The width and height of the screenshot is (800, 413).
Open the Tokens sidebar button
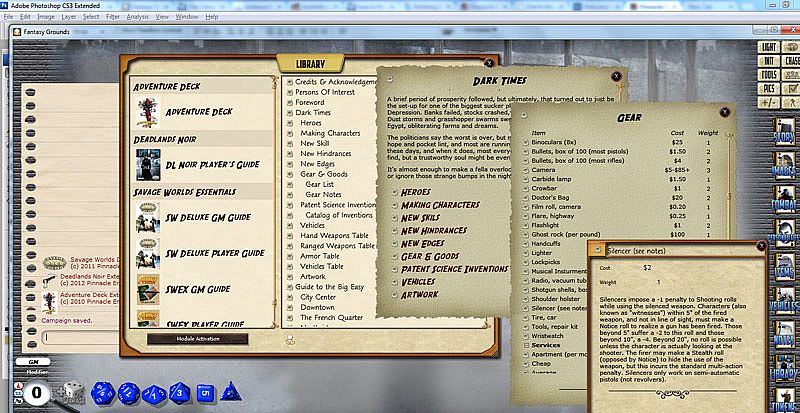pos(785,400)
